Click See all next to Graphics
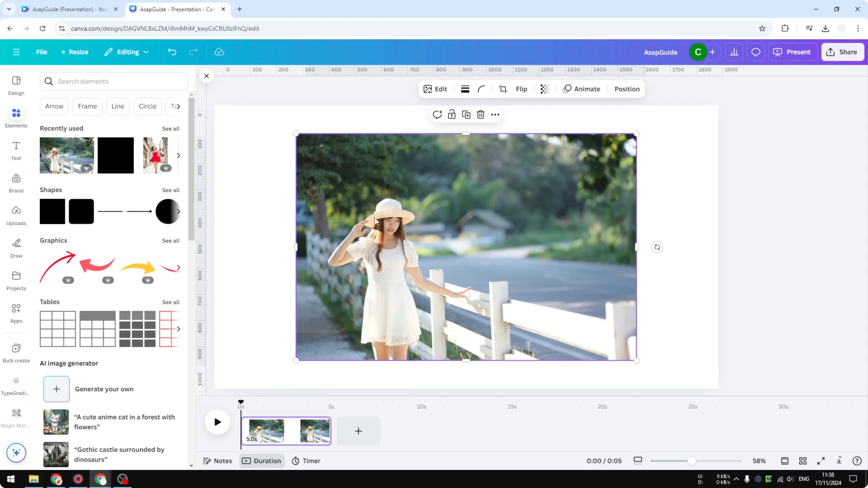This screenshot has height=488, width=868. (171, 240)
